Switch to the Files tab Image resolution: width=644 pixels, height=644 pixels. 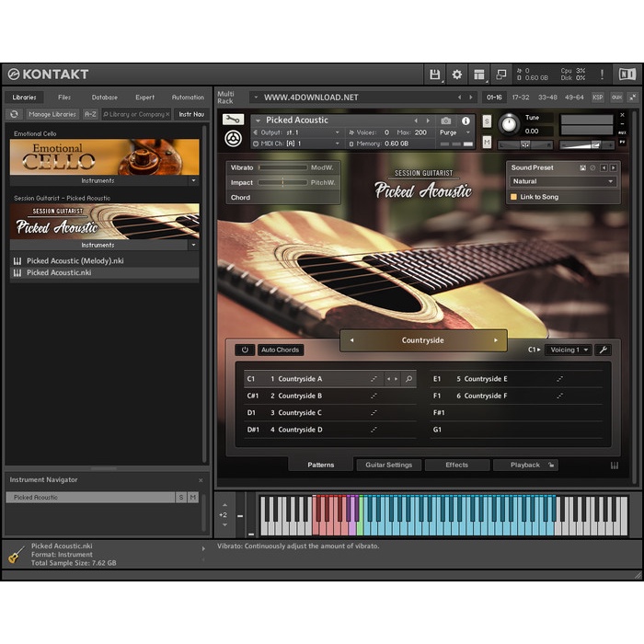click(x=64, y=98)
